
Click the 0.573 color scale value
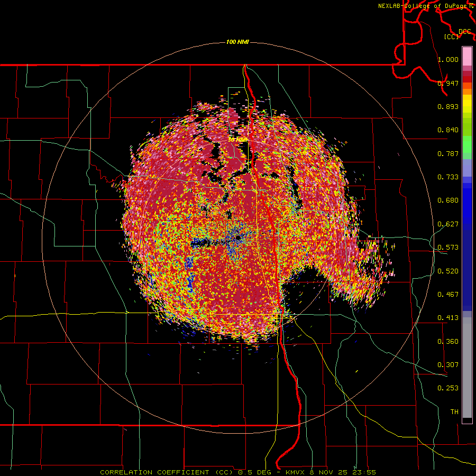(x=448, y=248)
